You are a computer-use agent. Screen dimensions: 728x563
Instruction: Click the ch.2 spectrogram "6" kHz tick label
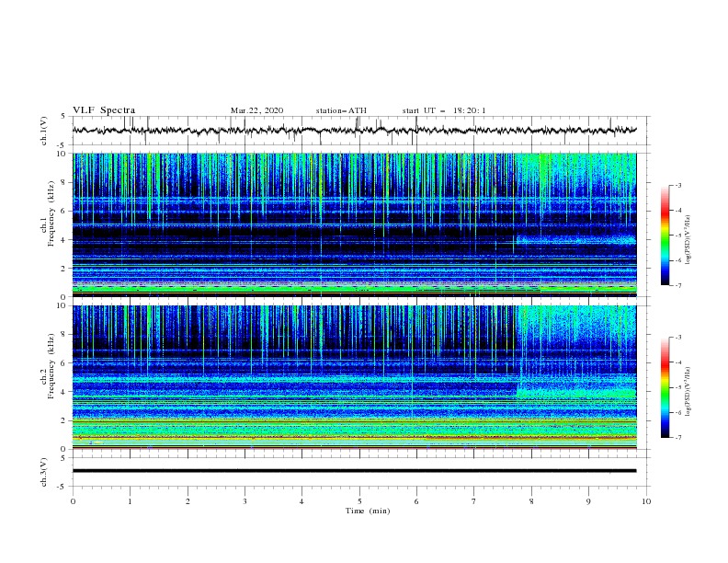tap(65, 363)
